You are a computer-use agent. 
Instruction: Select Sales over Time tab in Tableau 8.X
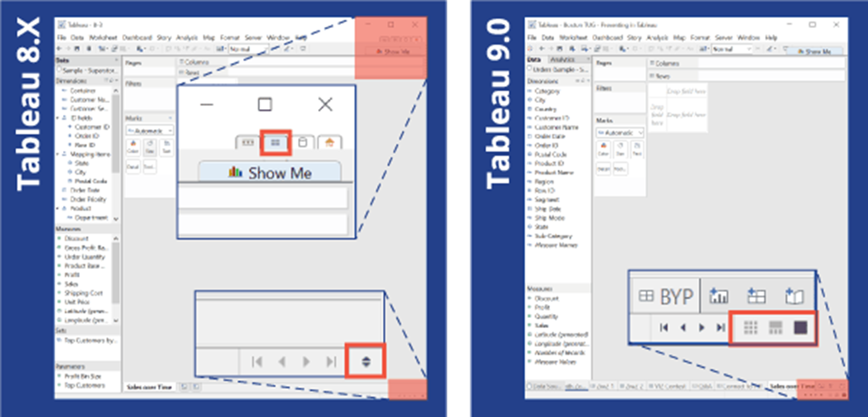coord(149,387)
